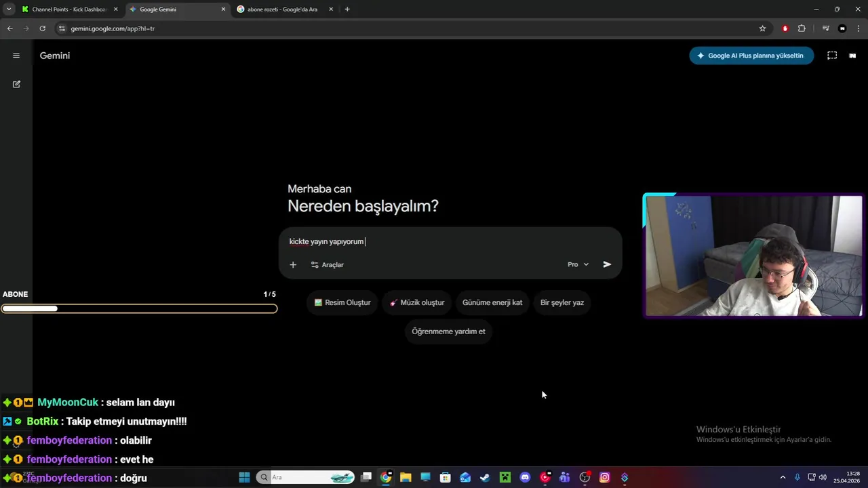Expand Chrome tab search arrow
This screenshot has width=868, height=488.
coord(9,9)
